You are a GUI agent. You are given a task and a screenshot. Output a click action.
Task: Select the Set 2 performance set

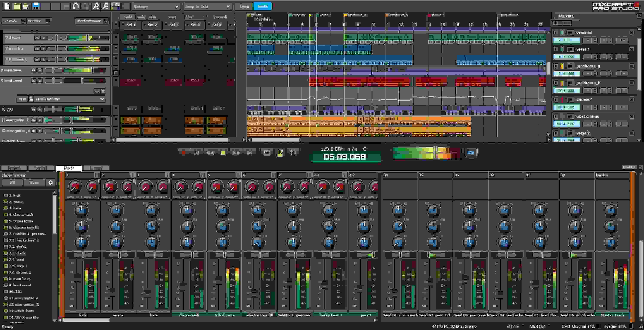point(152,25)
